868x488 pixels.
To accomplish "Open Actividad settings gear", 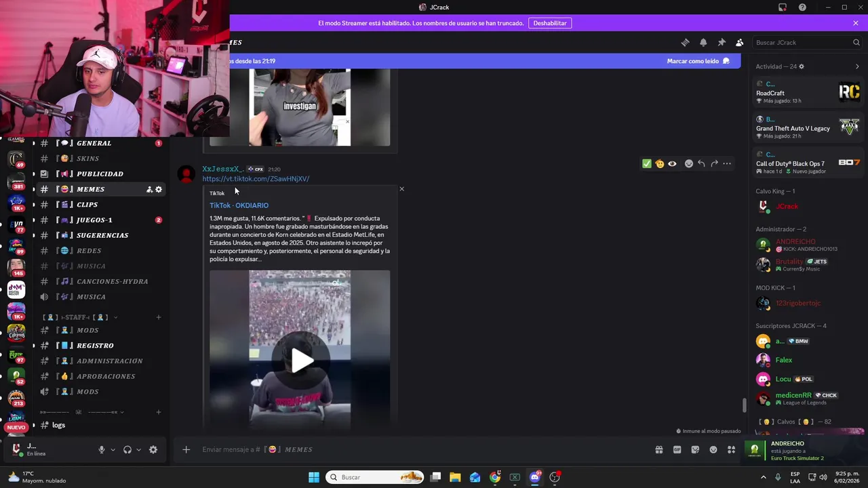I will [x=802, y=66].
